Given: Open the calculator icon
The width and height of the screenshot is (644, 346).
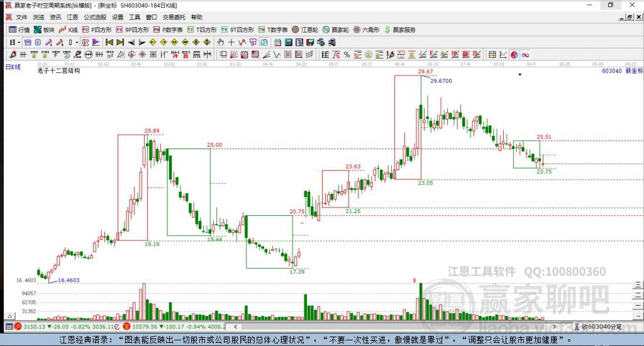Looking at the screenshot, I should 288,42.
